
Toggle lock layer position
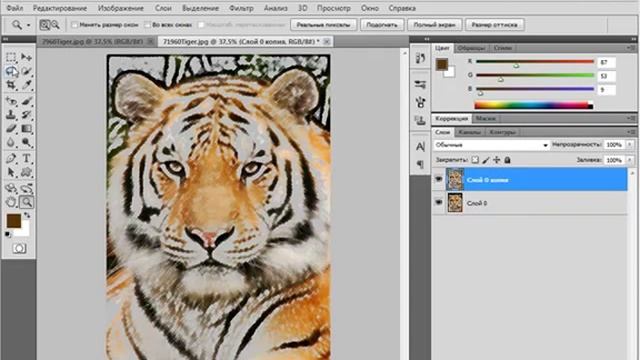coord(496,160)
